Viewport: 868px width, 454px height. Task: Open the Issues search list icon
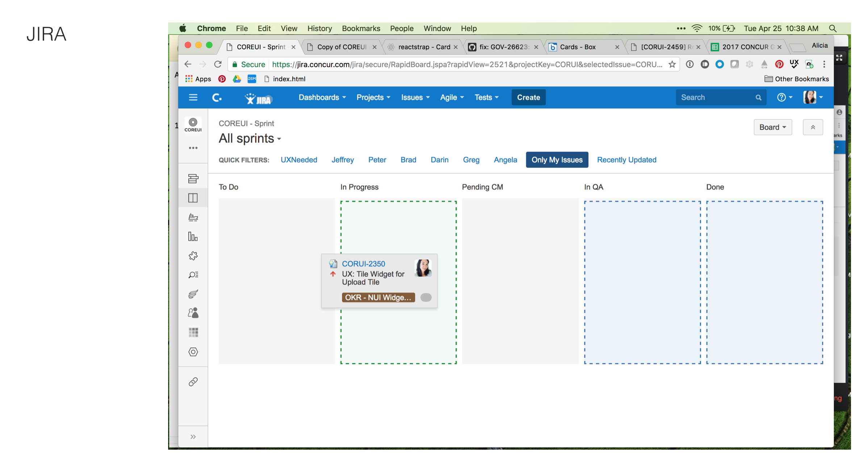pyautogui.click(x=193, y=275)
